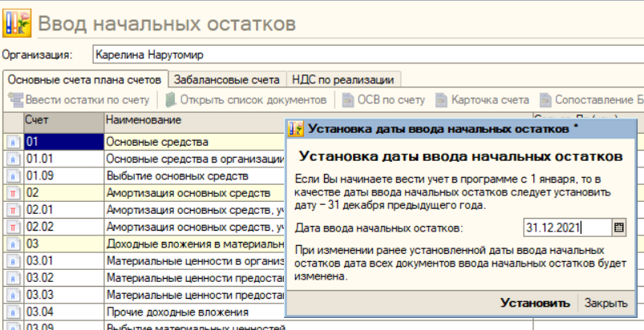Image resolution: width=644 pixels, height=330 pixels.
Task: Click account type icon in row 03
Action: click(x=13, y=244)
